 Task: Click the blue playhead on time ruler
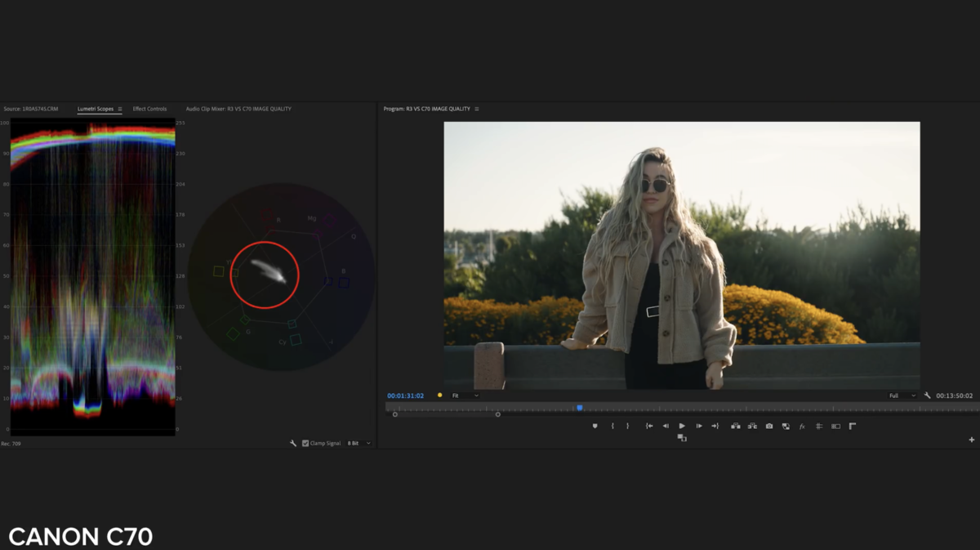tap(580, 407)
